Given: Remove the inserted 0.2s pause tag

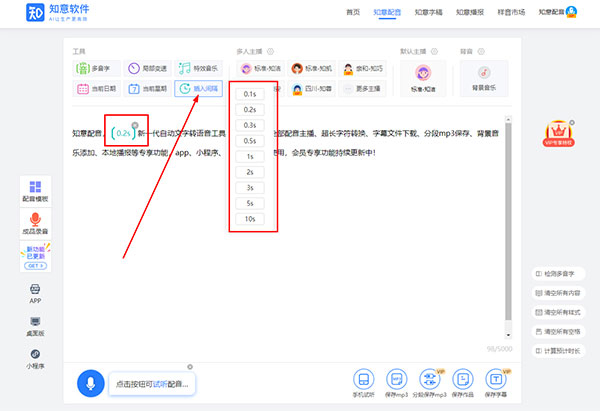Looking at the screenshot, I should (x=135, y=125).
